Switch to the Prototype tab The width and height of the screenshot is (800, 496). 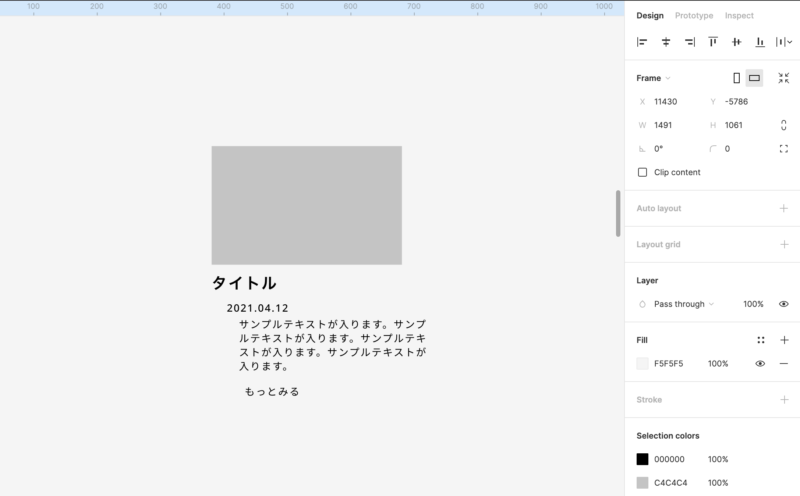(694, 16)
